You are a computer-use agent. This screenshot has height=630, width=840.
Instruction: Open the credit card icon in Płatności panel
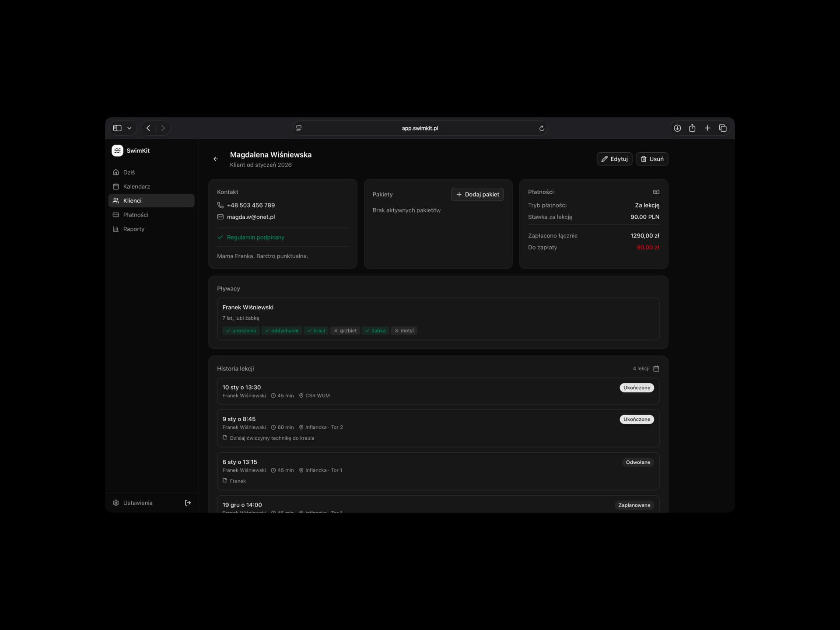656,192
